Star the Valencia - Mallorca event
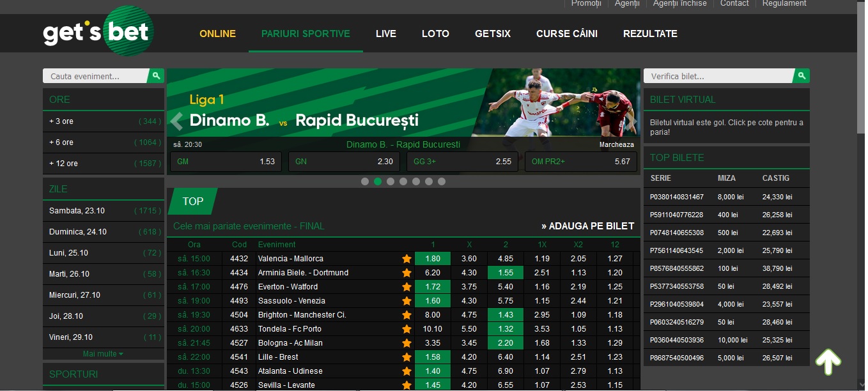Screen dimensions: 868x391 pos(407,259)
